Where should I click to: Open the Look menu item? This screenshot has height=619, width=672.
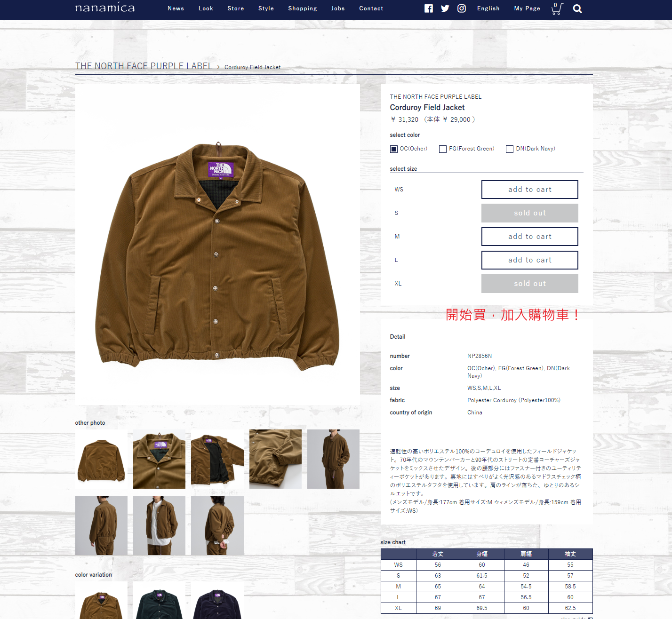pos(206,8)
